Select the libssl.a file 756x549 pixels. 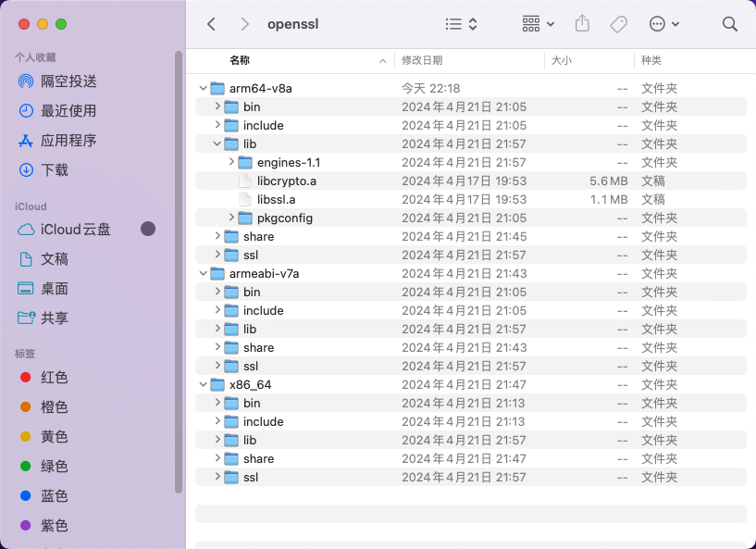pyautogui.click(x=471, y=199)
